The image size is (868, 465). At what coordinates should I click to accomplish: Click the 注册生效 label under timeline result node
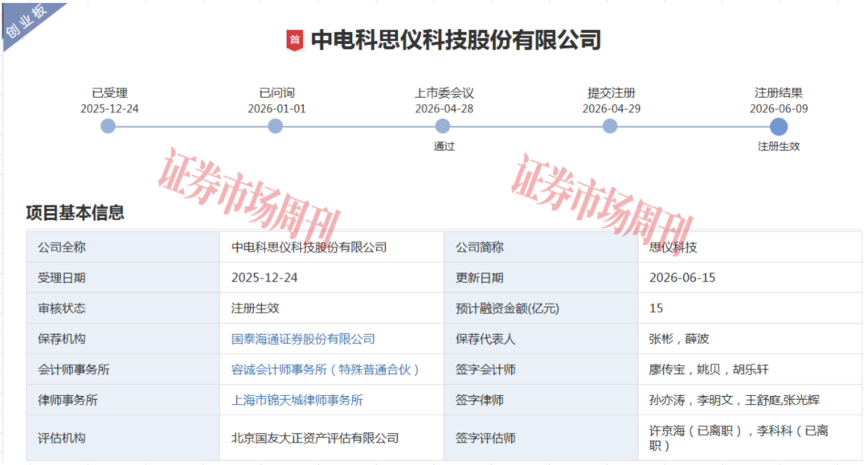pos(778,146)
